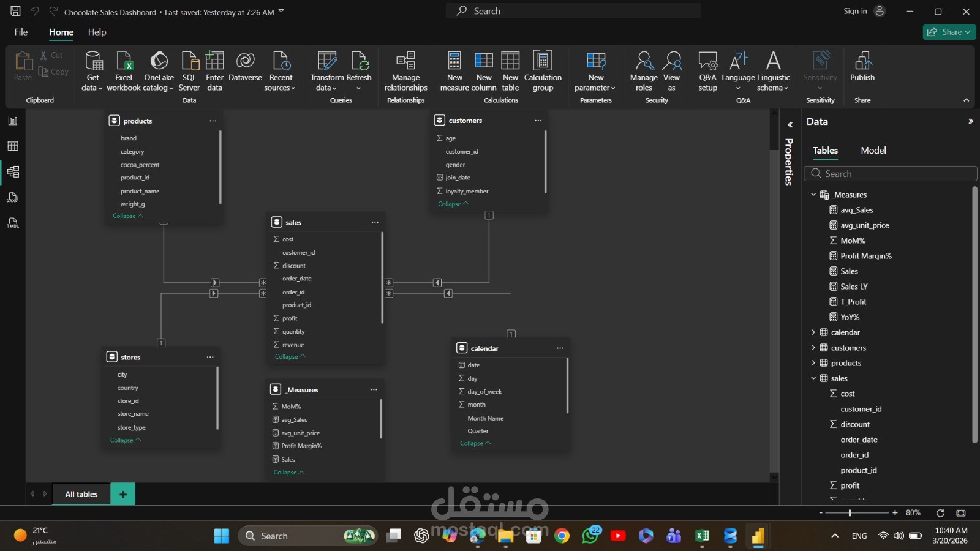The width and height of the screenshot is (980, 551).
Task: Expand the calendar table in Data pane
Action: tap(813, 332)
